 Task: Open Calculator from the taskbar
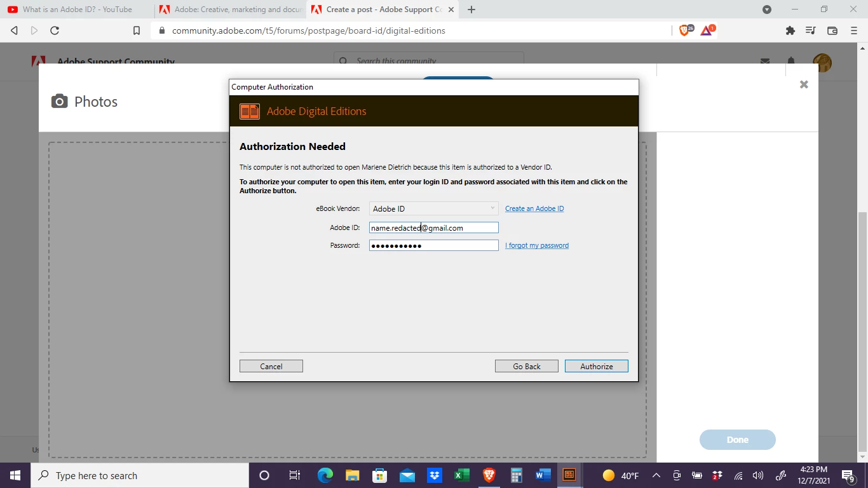click(517, 475)
